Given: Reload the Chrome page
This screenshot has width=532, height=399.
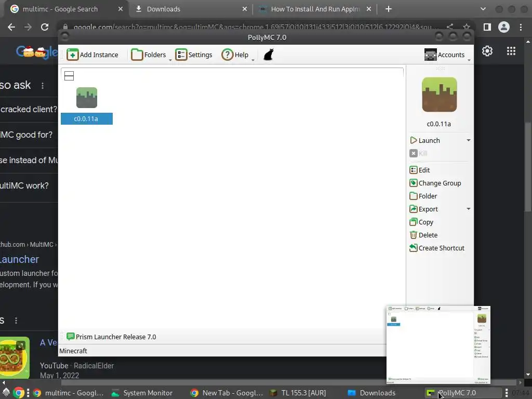Looking at the screenshot, I should (x=45, y=27).
